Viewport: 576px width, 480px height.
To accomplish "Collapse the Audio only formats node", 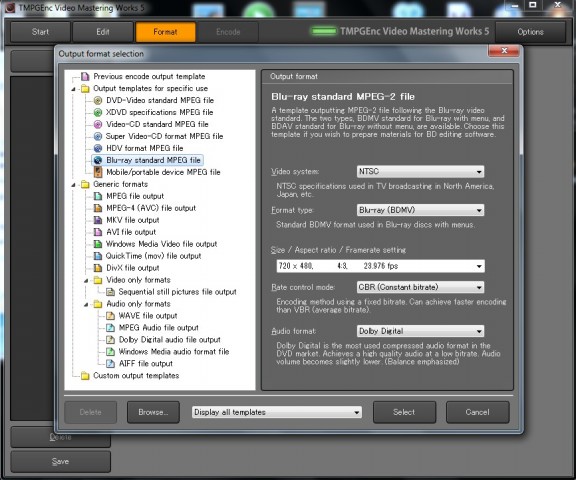I will point(86,304).
